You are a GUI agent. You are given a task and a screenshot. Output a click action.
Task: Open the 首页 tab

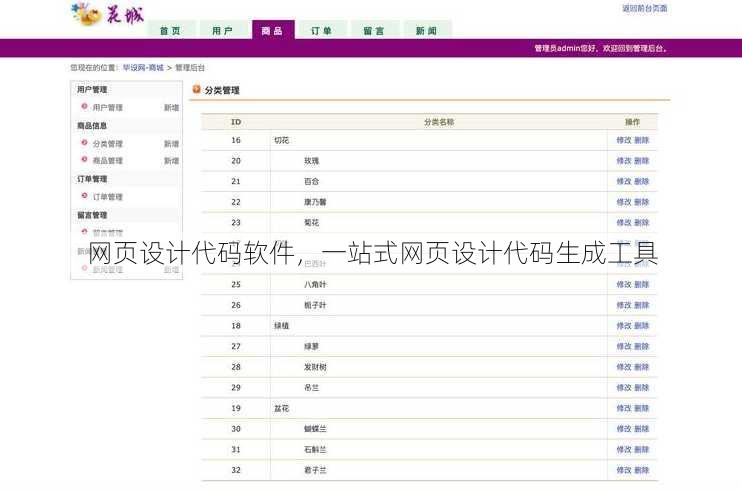[x=171, y=30]
